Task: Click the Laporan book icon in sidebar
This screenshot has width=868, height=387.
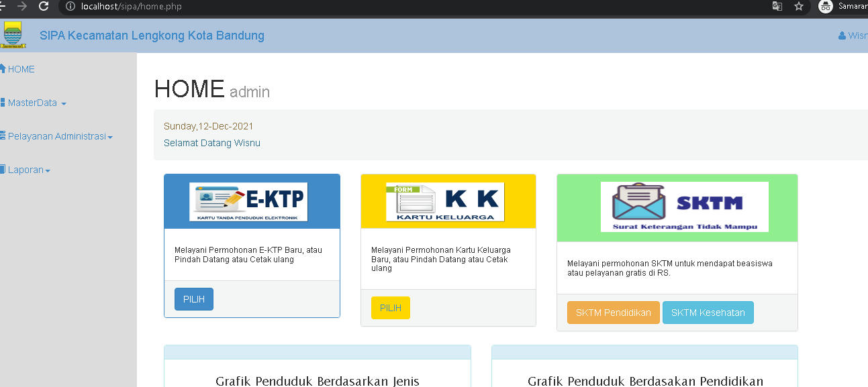Action: pos(3,169)
